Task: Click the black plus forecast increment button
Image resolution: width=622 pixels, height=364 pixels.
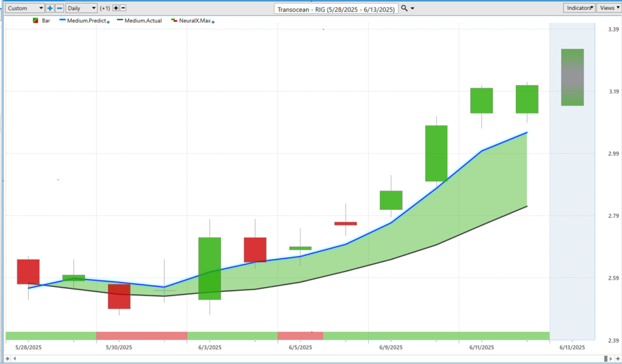Action: [116, 8]
